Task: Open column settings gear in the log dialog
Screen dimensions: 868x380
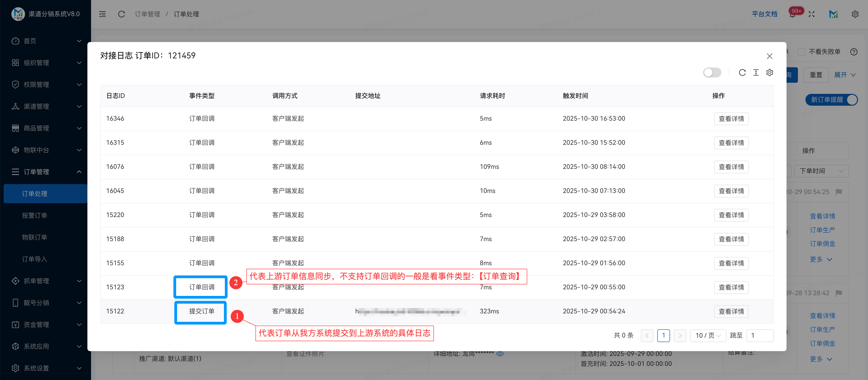Action: click(770, 72)
